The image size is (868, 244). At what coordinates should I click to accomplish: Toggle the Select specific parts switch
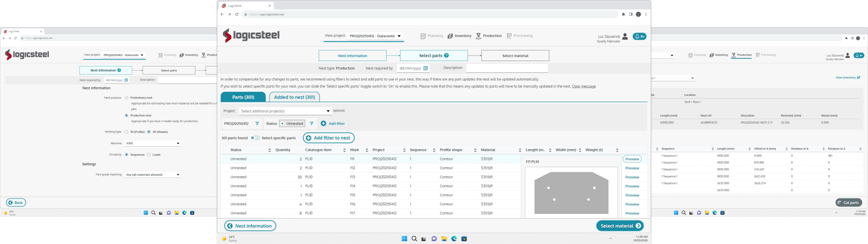[255, 138]
